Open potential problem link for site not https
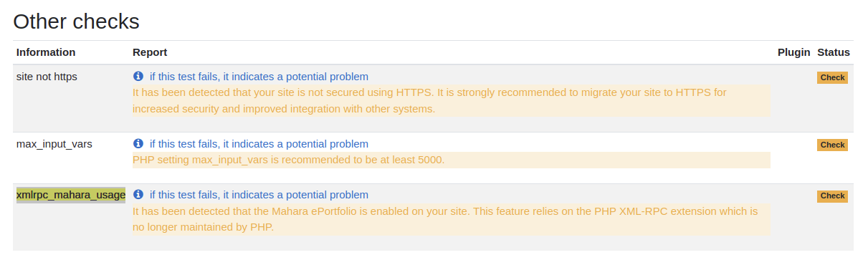 (259, 77)
